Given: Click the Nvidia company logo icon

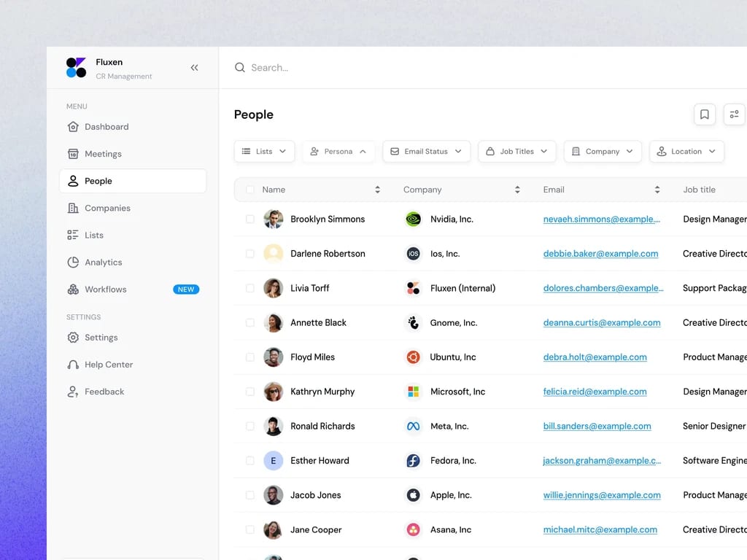Looking at the screenshot, I should pos(413,219).
